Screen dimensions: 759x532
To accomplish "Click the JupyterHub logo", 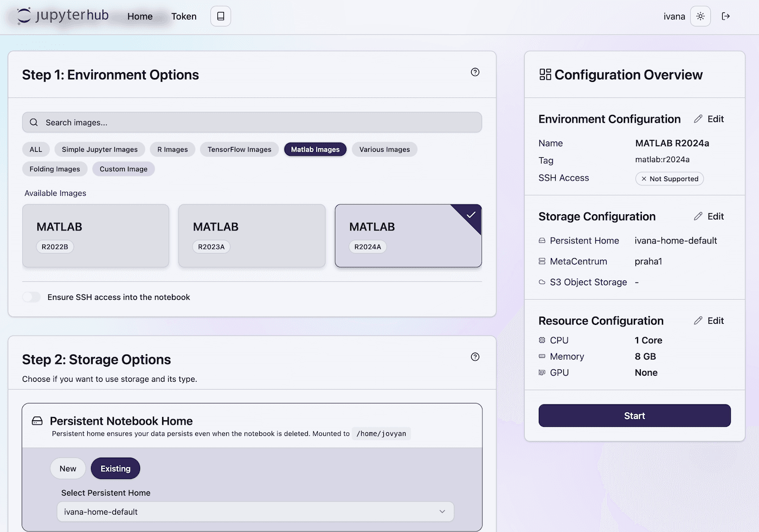I will (63, 16).
